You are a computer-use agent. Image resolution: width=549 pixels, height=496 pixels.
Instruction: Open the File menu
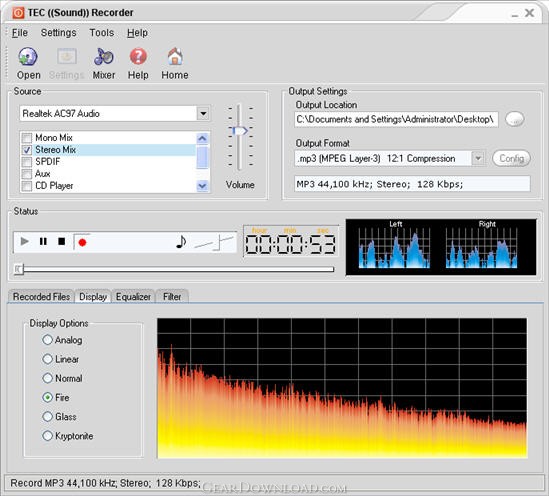tap(20, 33)
